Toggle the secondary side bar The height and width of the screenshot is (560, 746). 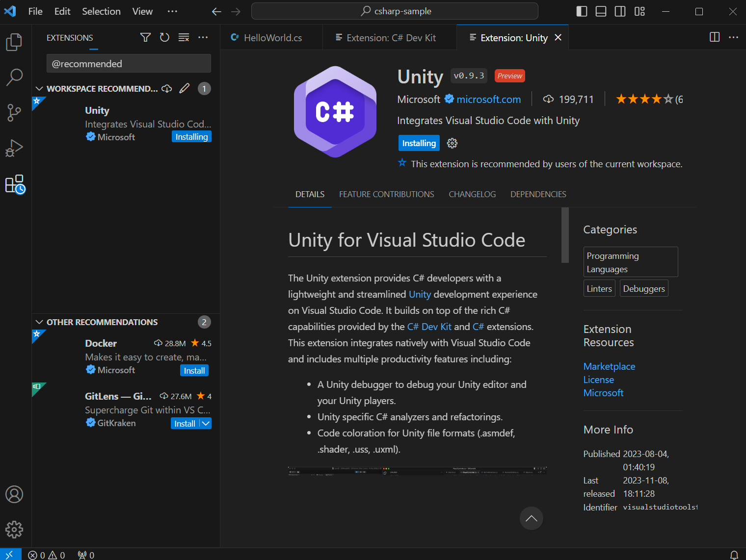click(620, 11)
